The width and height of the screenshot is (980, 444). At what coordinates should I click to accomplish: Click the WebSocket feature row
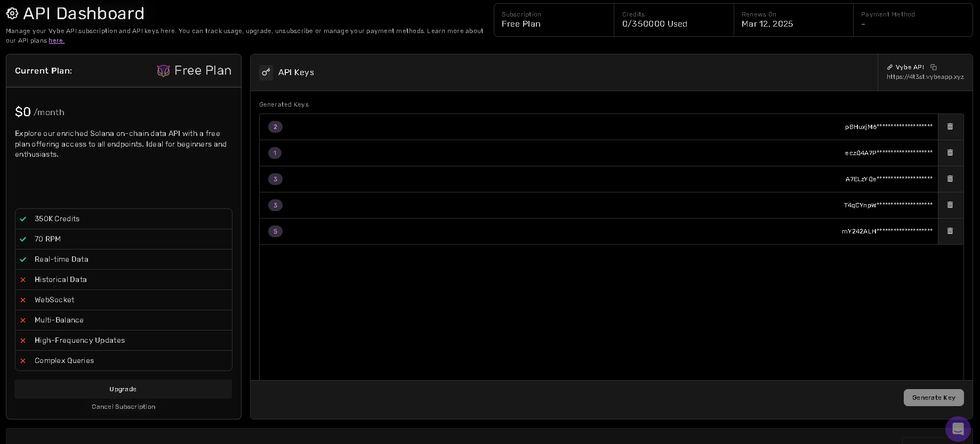[124, 300]
